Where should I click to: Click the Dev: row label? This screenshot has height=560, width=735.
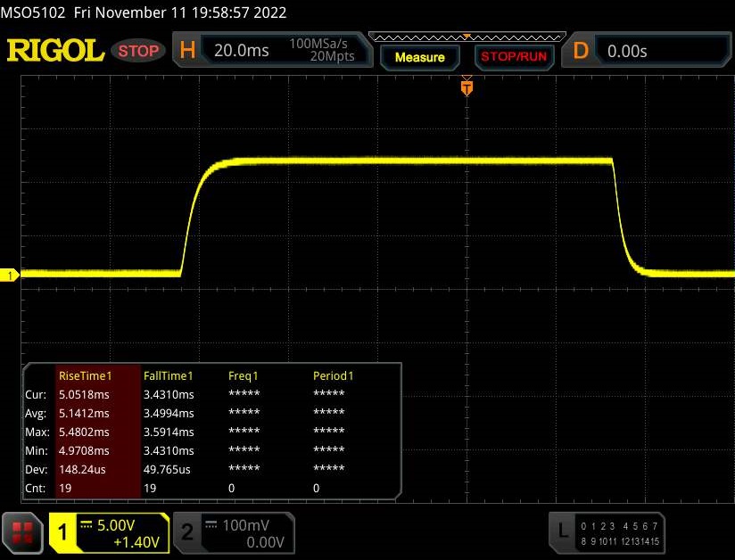click(36, 470)
